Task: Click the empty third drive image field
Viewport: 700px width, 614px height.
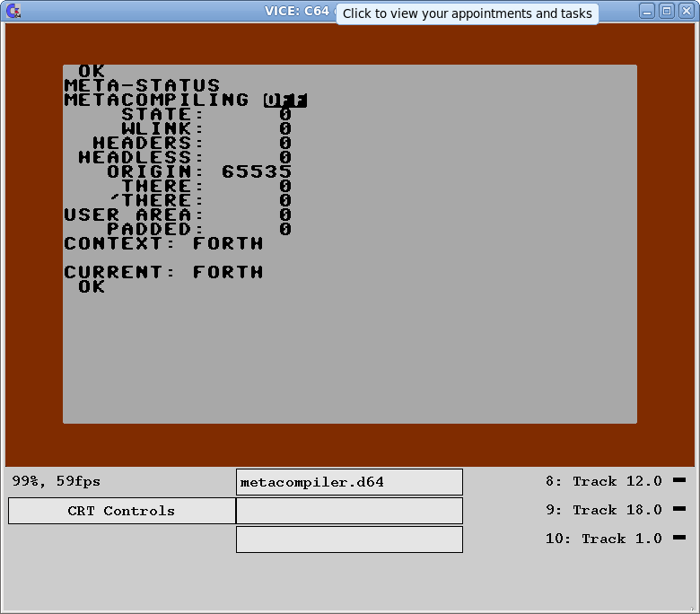Action: [349, 539]
